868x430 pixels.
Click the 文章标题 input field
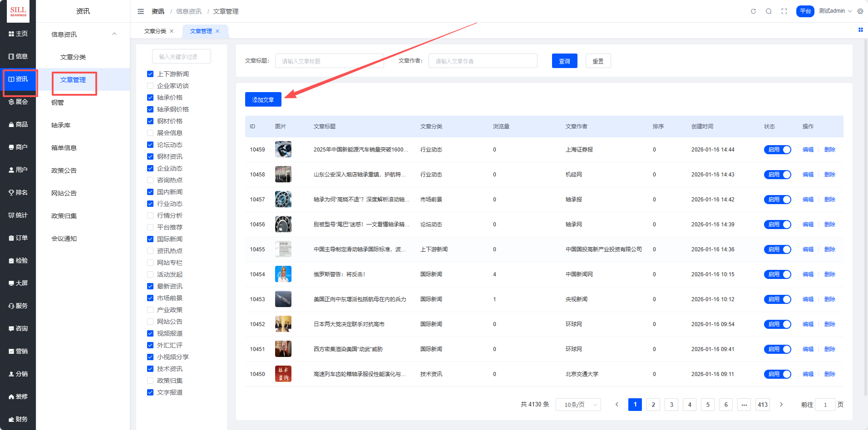click(x=329, y=61)
